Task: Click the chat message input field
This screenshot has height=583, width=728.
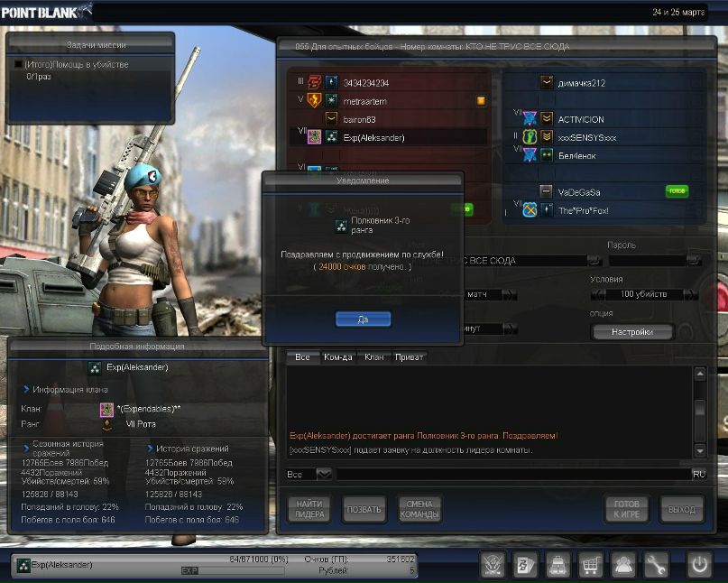Action: [513, 475]
